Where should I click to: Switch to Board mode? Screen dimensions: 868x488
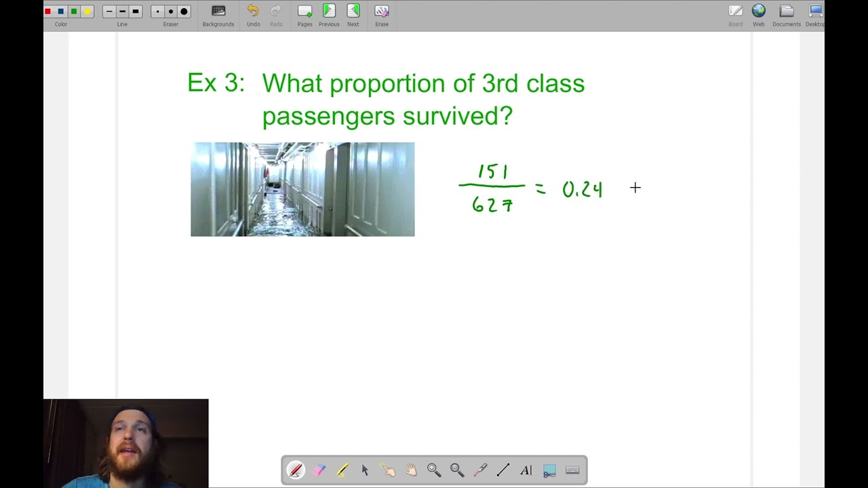tap(736, 16)
